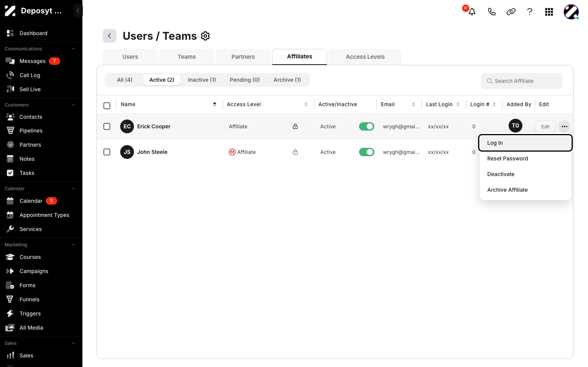Click Edit button for Erick Cooper
Image resolution: width=588 pixels, height=367 pixels.
546,126
